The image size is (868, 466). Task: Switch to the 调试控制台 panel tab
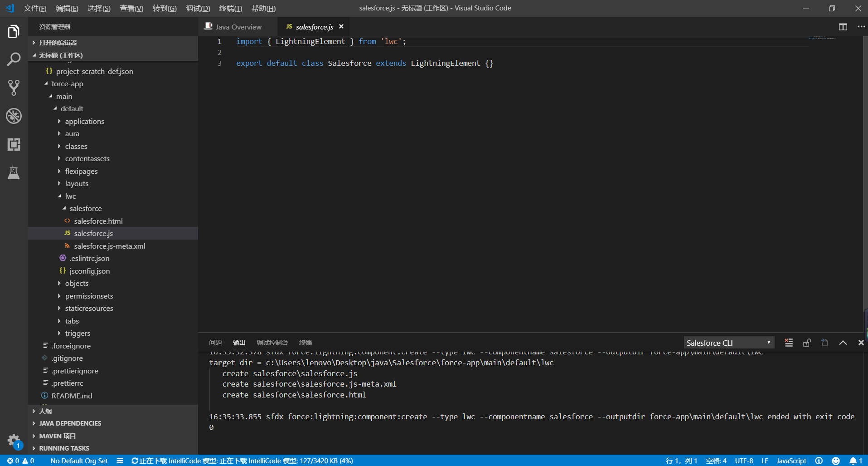pos(272,343)
